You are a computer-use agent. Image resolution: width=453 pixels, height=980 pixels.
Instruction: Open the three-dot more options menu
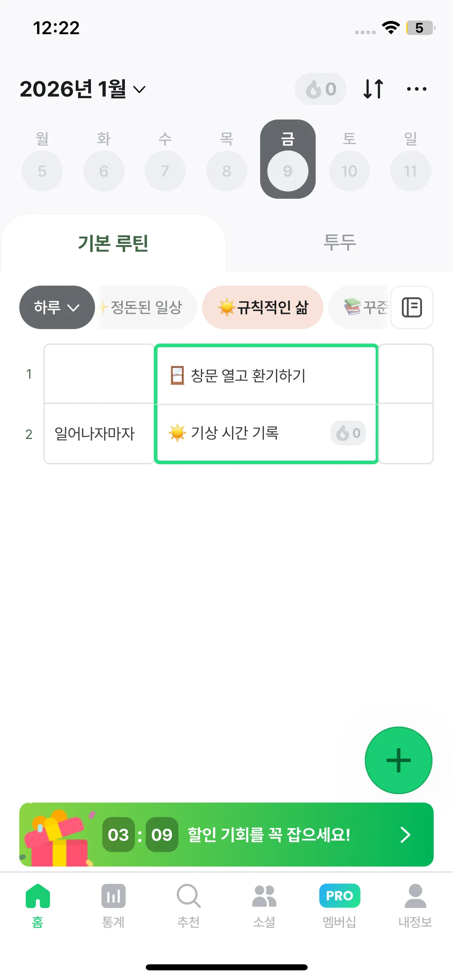tap(416, 89)
